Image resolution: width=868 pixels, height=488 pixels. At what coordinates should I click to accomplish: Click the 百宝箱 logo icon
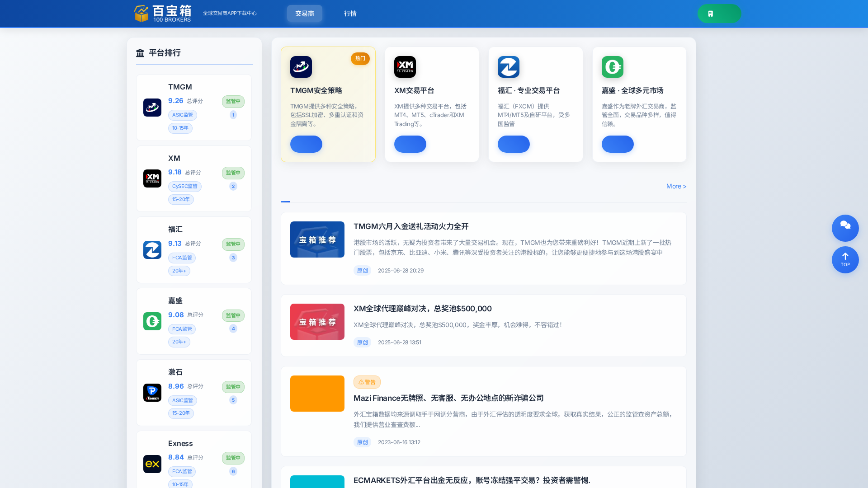click(141, 14)
